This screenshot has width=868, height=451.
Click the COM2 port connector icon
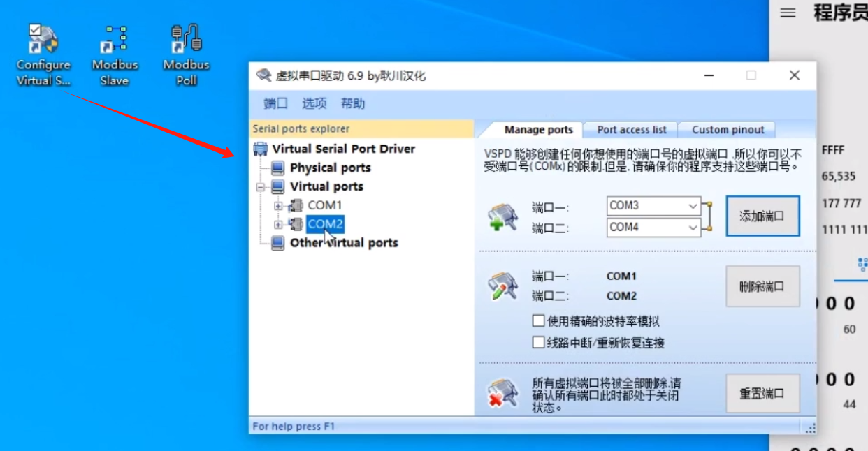(296, 224)
